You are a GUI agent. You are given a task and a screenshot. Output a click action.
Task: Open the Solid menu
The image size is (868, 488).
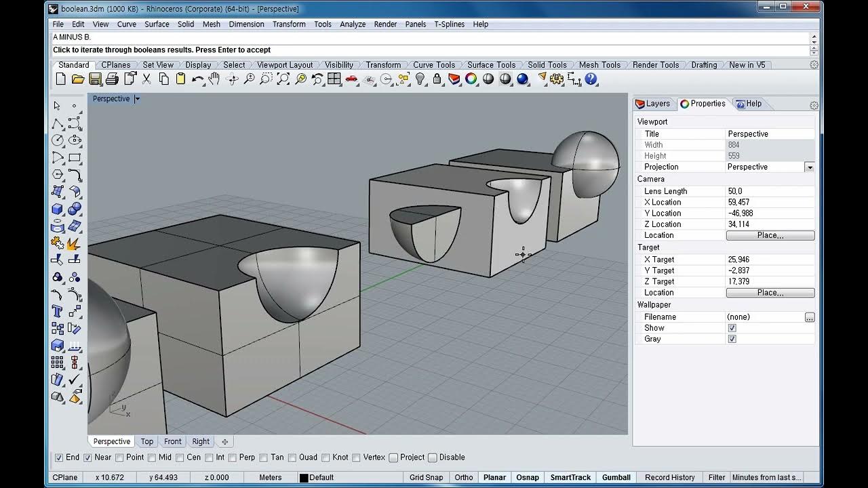(186, 24)
